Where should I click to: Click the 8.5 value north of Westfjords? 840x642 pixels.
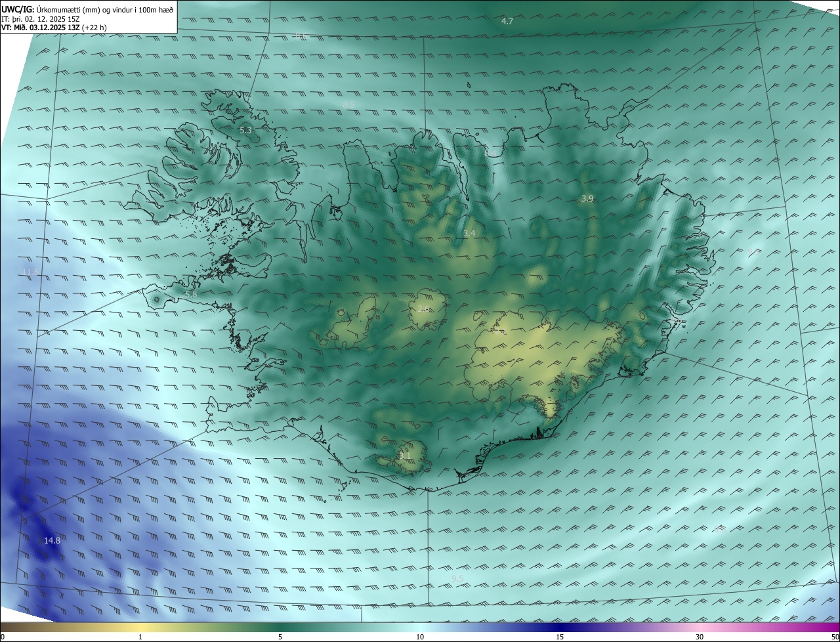point(348,104)
